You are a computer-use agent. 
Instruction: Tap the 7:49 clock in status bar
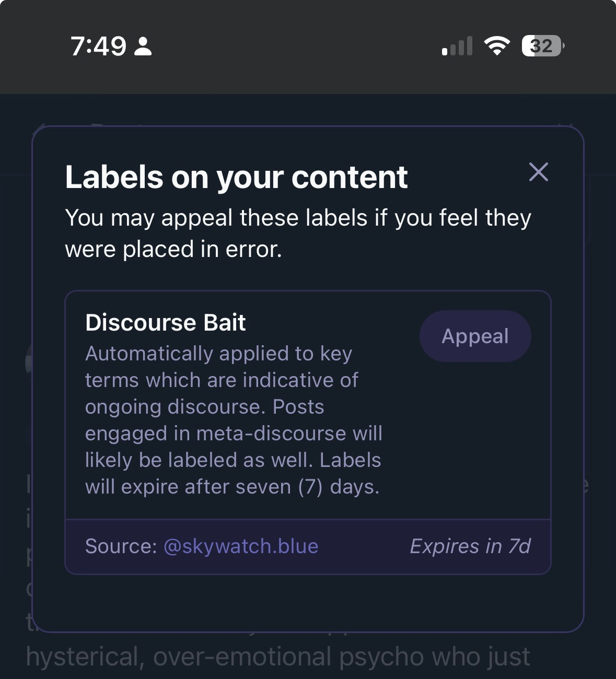(98, 46)
